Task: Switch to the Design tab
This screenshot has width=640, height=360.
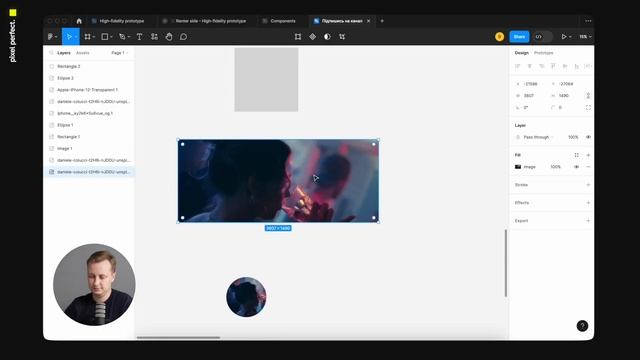Action: [521, 53]
